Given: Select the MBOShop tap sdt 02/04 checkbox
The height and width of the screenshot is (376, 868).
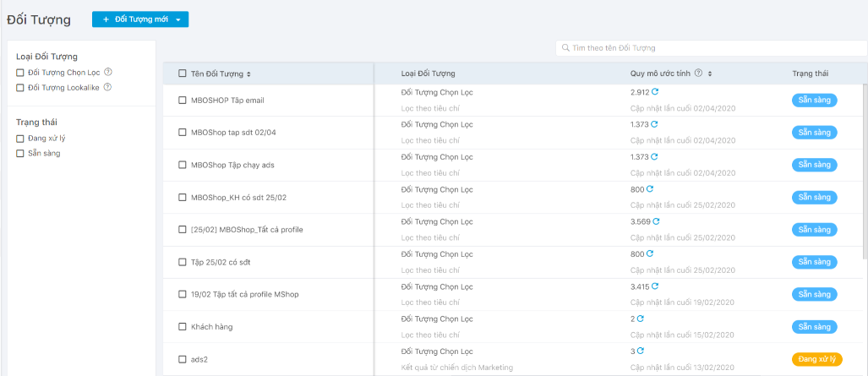Looking at the screenshot, I should pos(182,133).
